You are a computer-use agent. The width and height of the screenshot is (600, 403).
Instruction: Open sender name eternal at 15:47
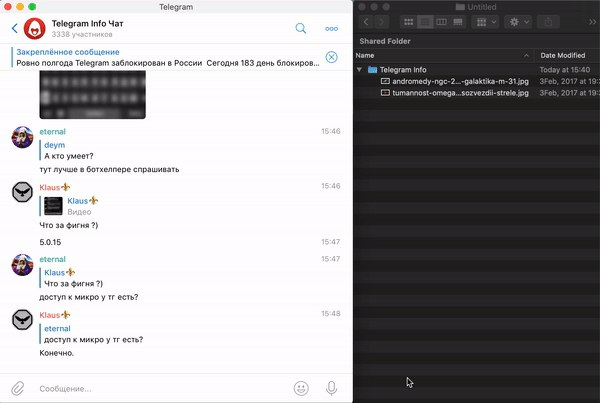click(x=53, y=259)
